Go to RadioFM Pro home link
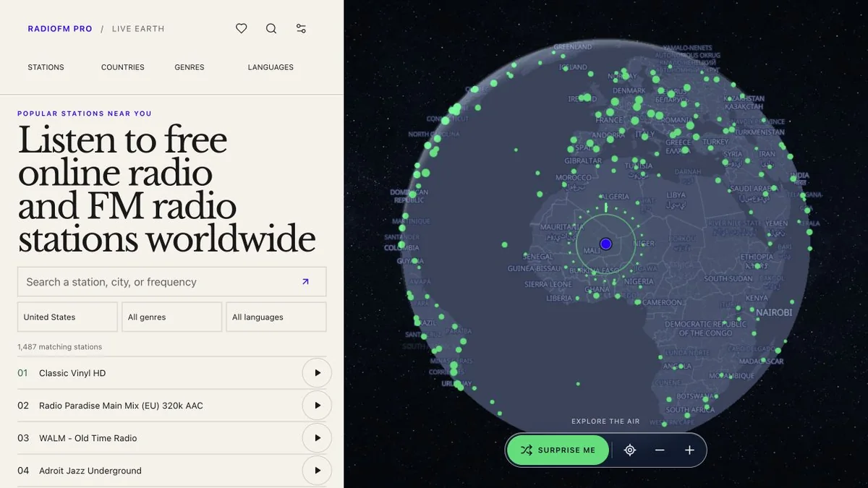Image resolution: width=868 pixels, height=488 pixels. pyautogui.click(x=60, y=29)
